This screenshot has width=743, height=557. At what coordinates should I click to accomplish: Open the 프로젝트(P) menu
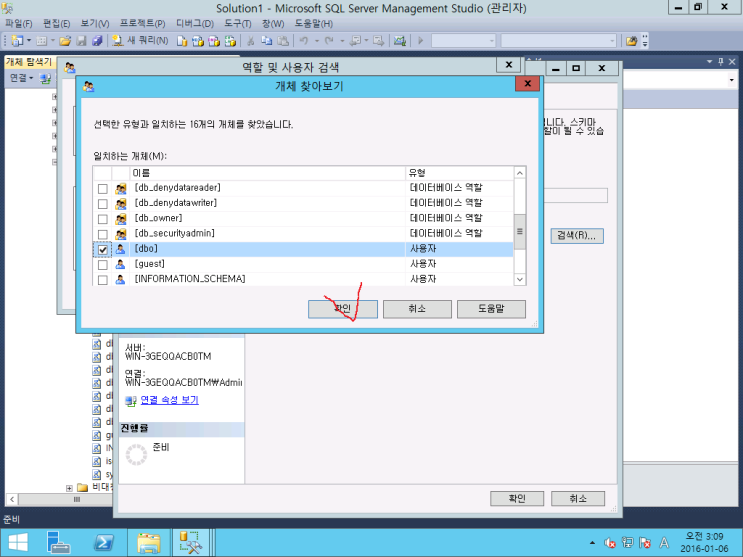point(143,24)
